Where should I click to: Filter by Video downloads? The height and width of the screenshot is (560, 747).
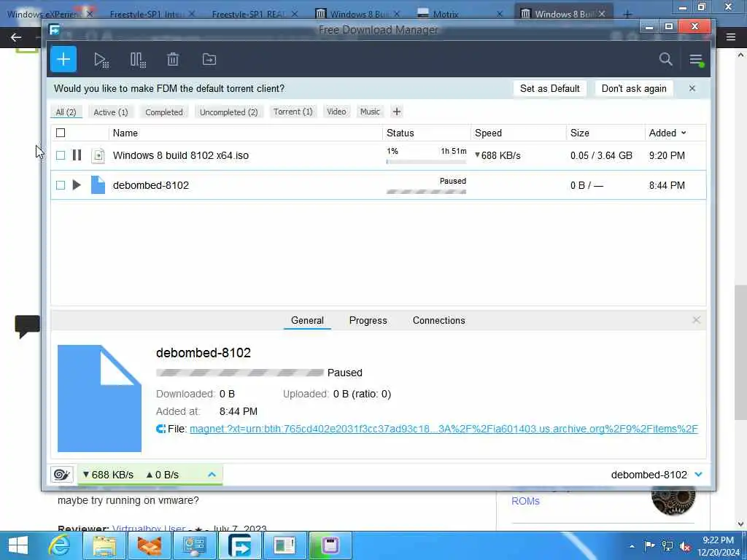tap(336, 112)
